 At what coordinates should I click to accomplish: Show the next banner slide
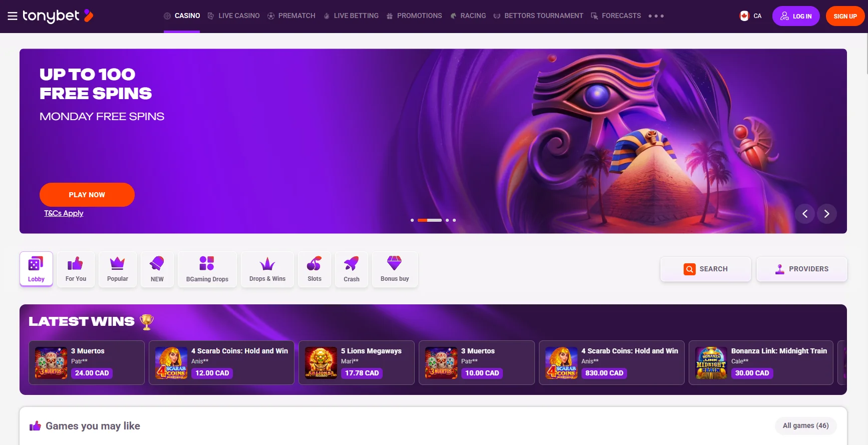pos(827,214)
